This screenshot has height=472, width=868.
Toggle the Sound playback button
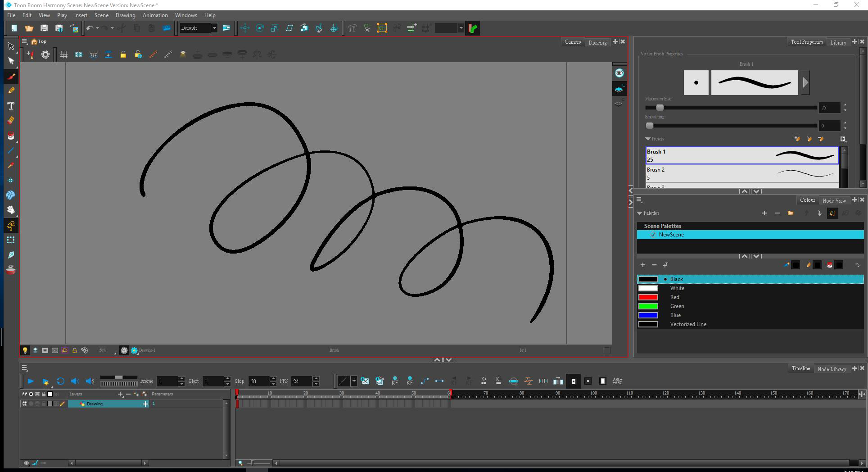[x=75, y=381]
